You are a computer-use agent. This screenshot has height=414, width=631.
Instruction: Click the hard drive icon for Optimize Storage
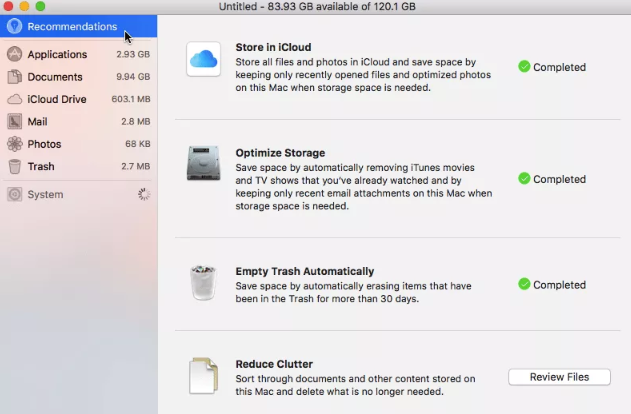click(x=204, y=163)
